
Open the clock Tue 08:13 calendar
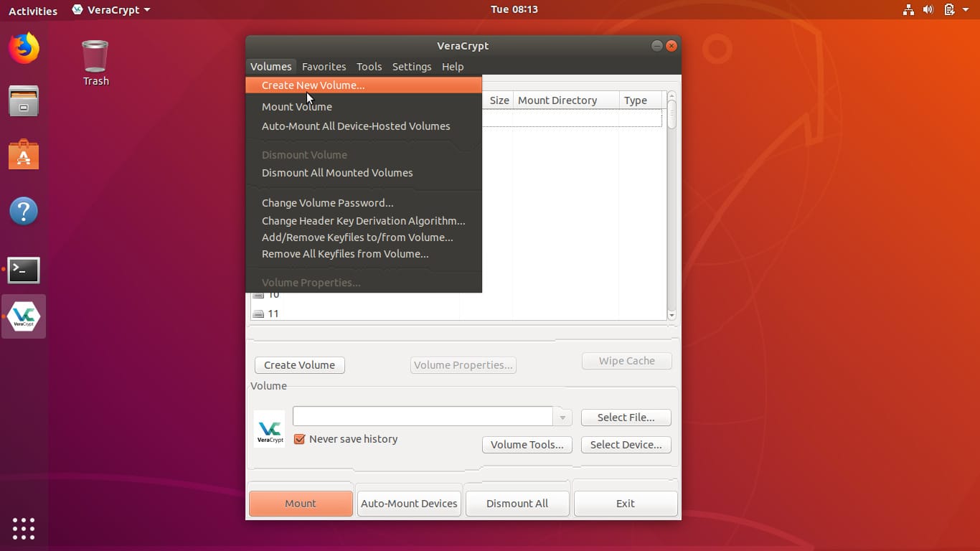click(x=514, y=9)
